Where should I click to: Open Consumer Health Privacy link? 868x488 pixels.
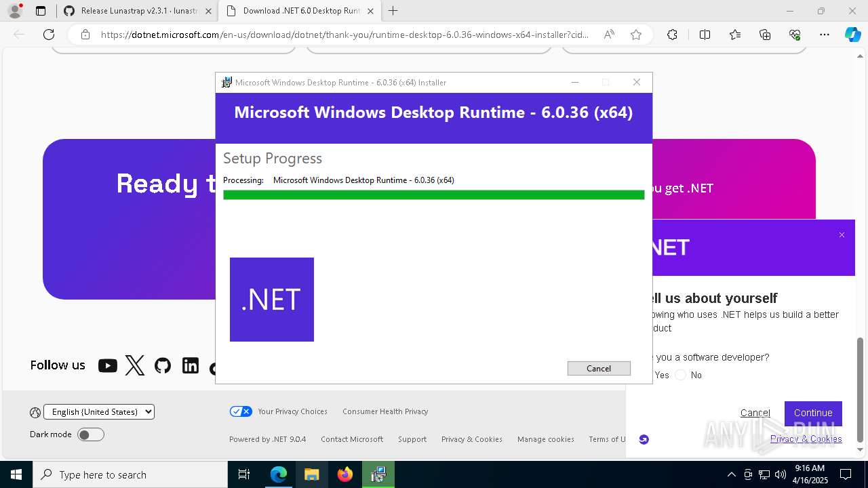385,411
